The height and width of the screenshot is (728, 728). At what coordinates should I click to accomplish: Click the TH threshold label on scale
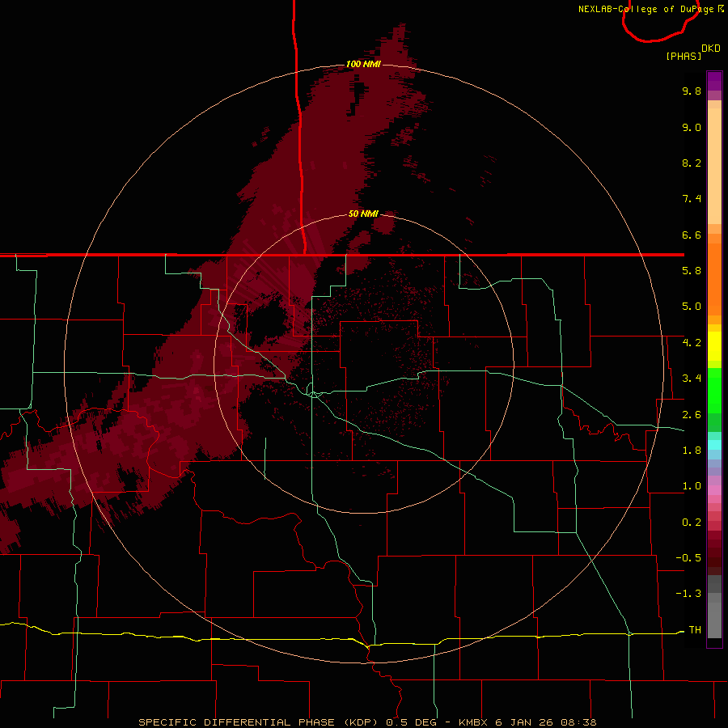coord(695,630)
